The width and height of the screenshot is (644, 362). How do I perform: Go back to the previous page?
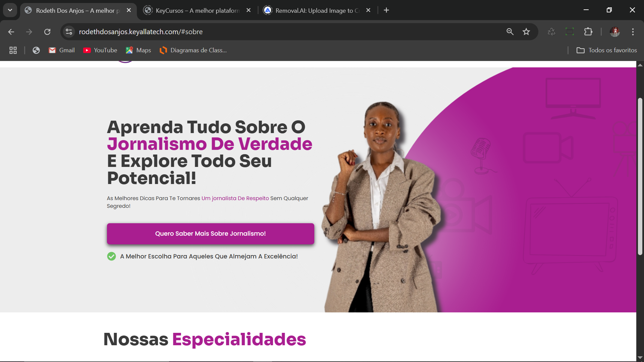[11, 32]
